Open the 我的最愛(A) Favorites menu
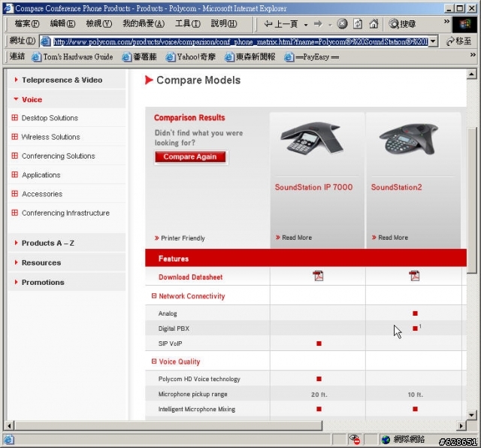The image size is (481, 448). (x=144, y=24)
